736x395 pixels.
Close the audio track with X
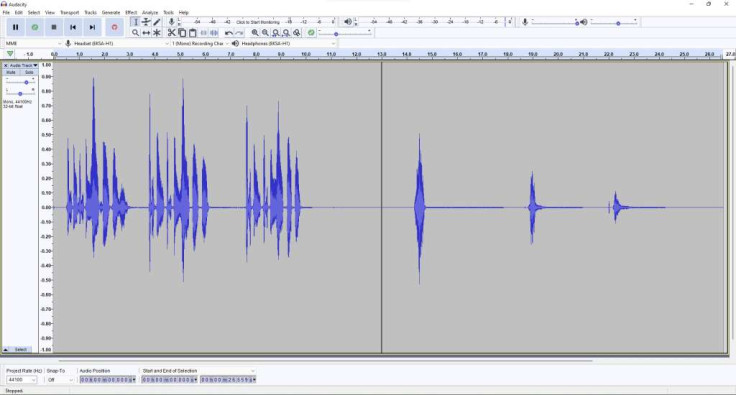click(6, 65)
